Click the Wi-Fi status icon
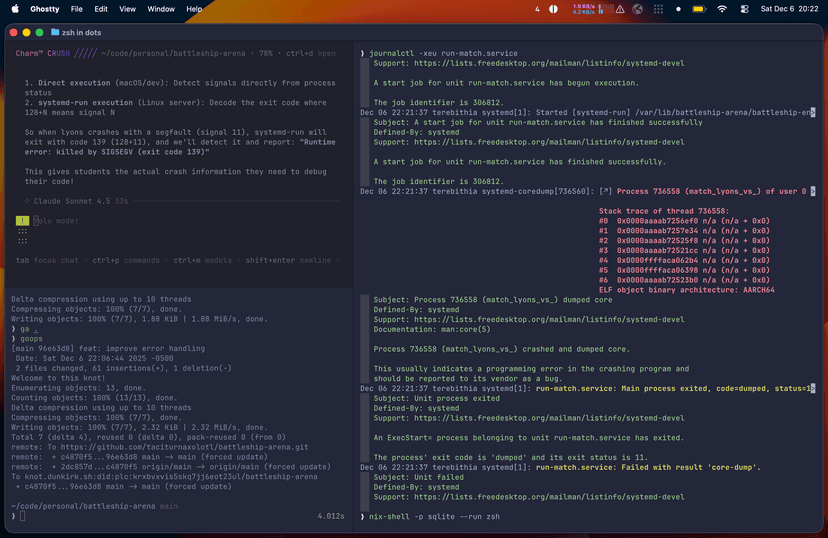The image size is (828, 538). pyautogui.click(x=722, y=9)
